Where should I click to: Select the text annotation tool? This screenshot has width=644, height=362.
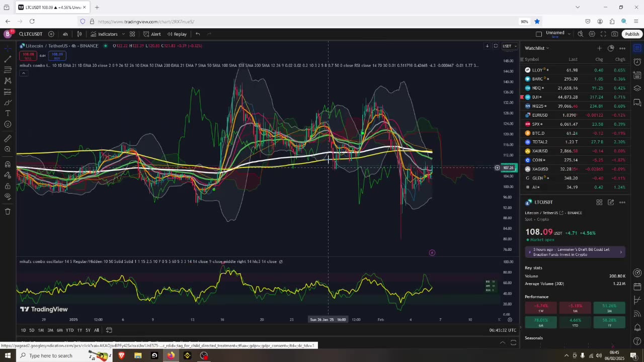8,114
